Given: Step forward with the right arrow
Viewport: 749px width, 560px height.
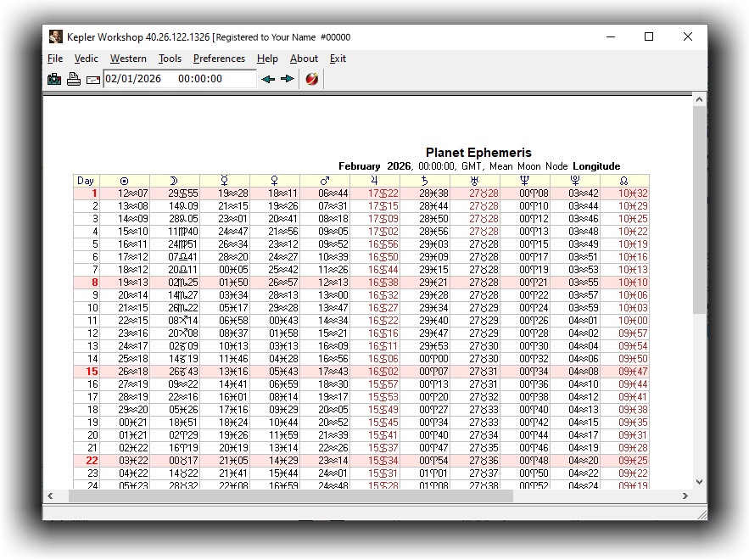Looking at the screenshot, I should [288, 79].
